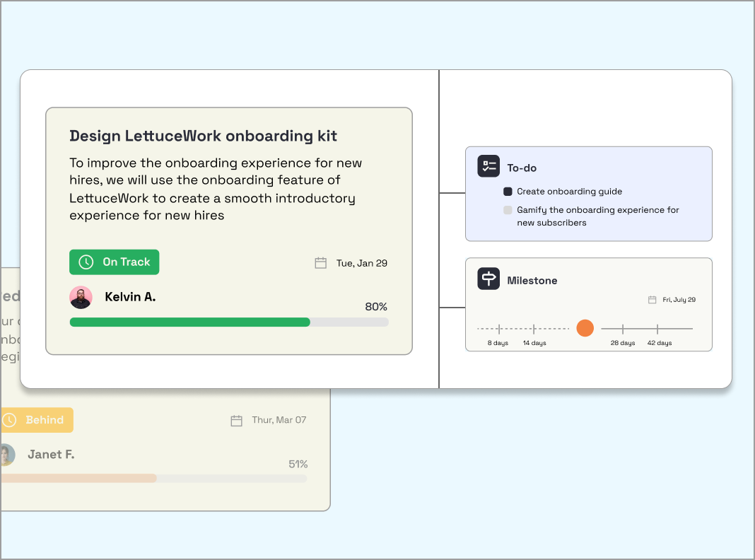
Task: Click the clock icon in the On Track badge
Action: [x=86, y=262]
